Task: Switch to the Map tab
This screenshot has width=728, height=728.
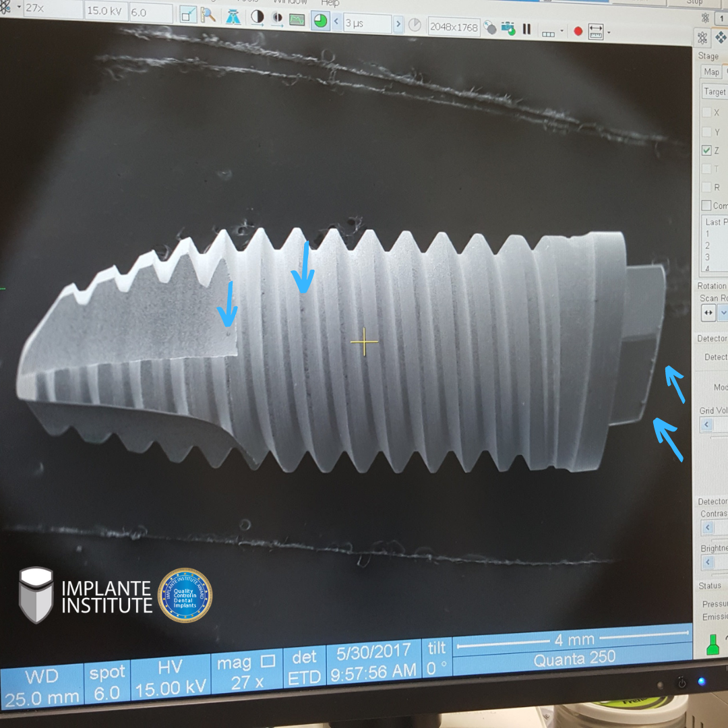Action: point(711,71)
